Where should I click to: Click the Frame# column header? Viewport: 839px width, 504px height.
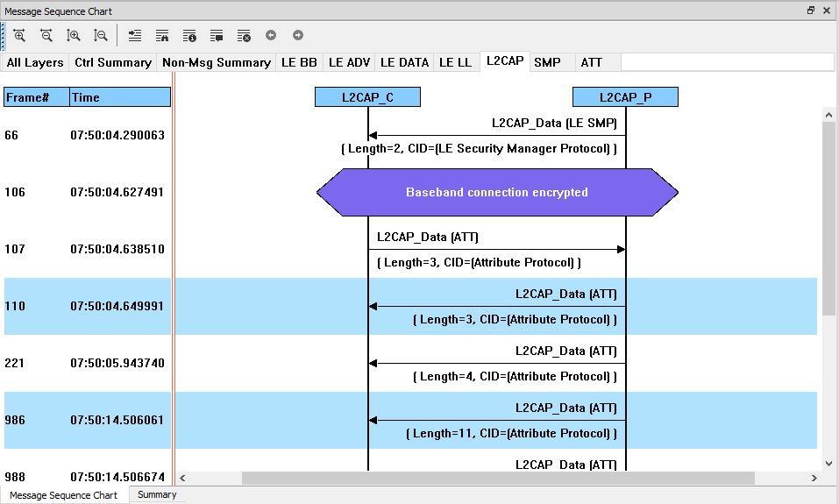coord(37,97)
